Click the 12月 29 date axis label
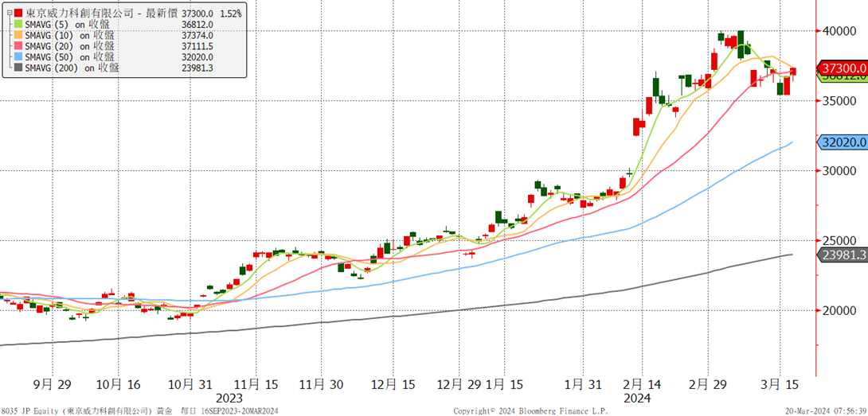The height and width of the screenshot is (416, 868). (459, 384)
